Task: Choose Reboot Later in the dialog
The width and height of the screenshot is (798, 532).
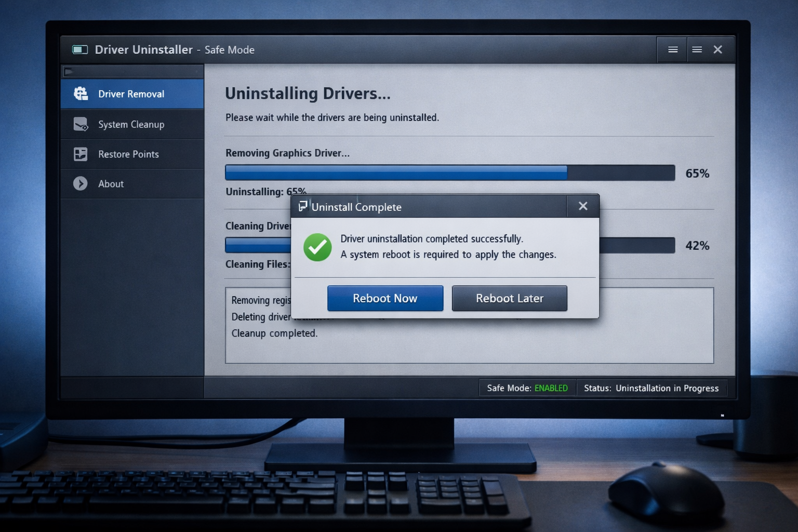Action: (510, 298)
